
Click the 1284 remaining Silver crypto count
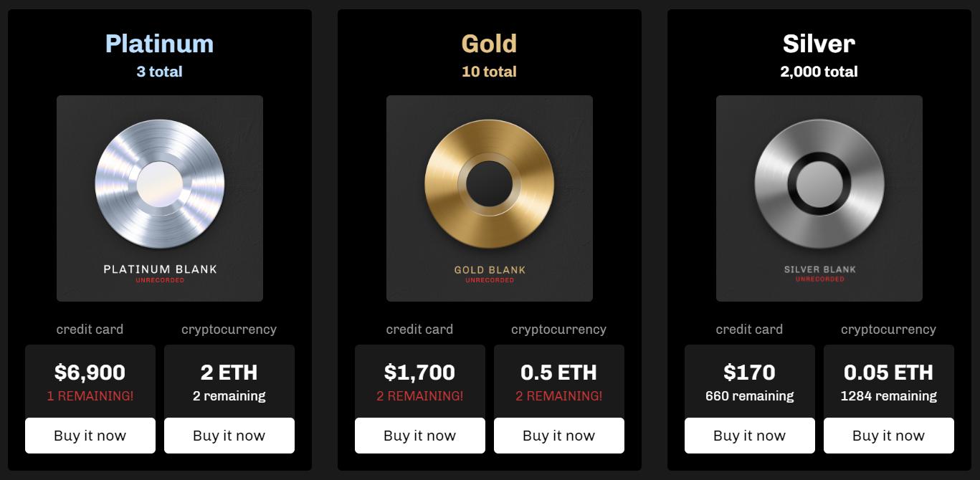pos(889,396)
